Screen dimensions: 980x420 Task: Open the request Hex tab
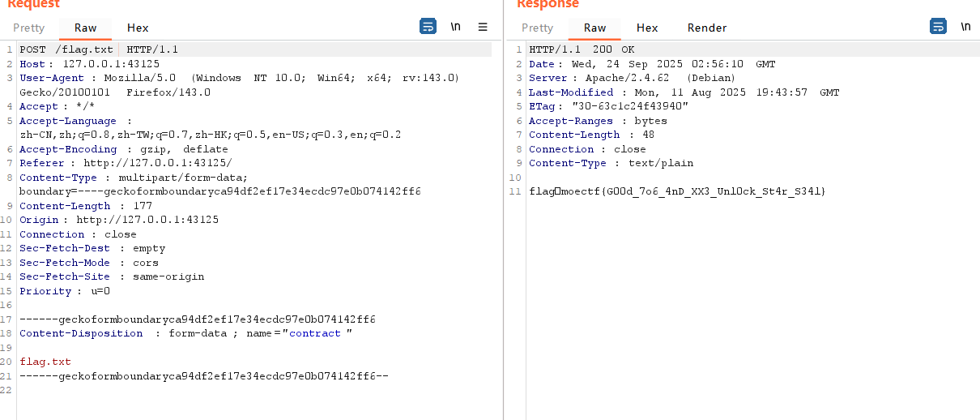(138, 28)
